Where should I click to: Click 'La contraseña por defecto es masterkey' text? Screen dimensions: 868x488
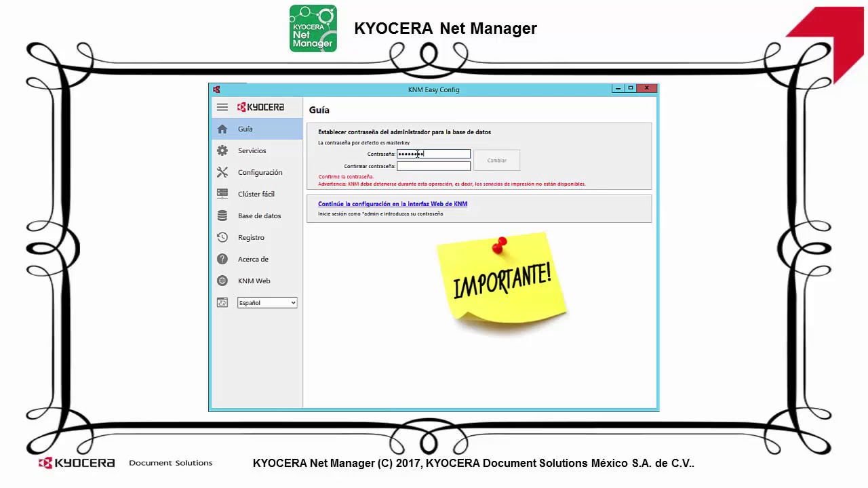click(x=363, y=143)
